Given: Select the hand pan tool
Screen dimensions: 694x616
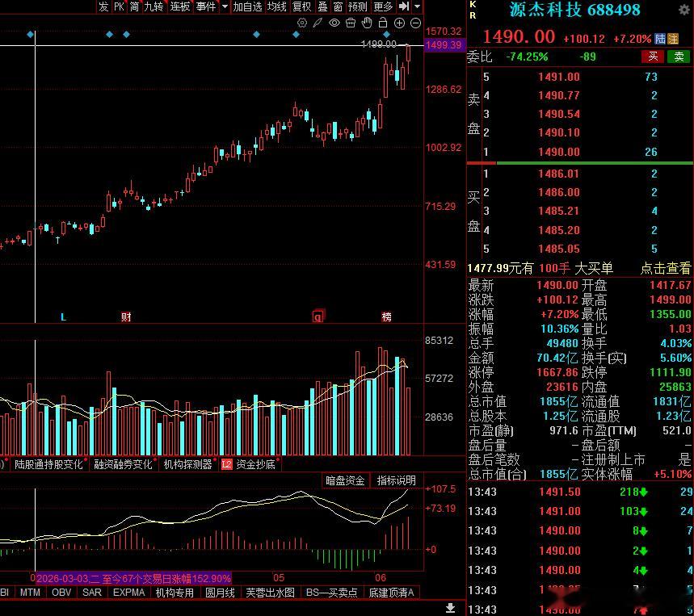Looking at the screenshot, I should (367, 23).
